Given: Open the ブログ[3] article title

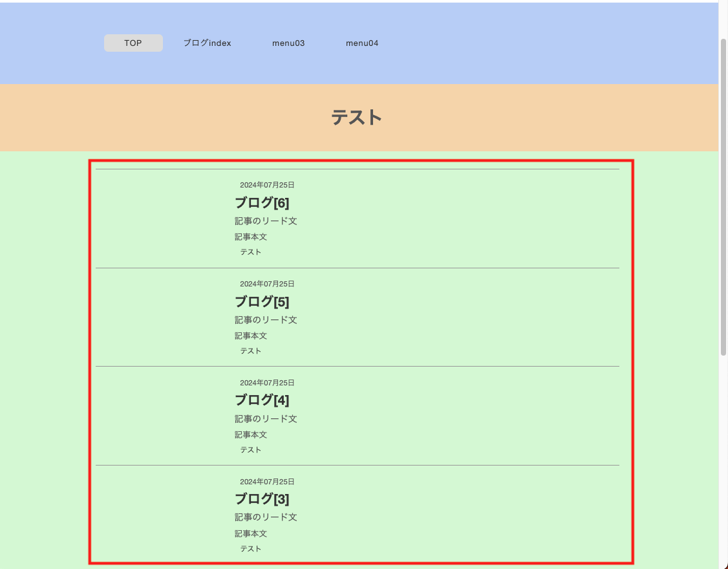Looking at the screenshot, I should [x=262, y=499].
